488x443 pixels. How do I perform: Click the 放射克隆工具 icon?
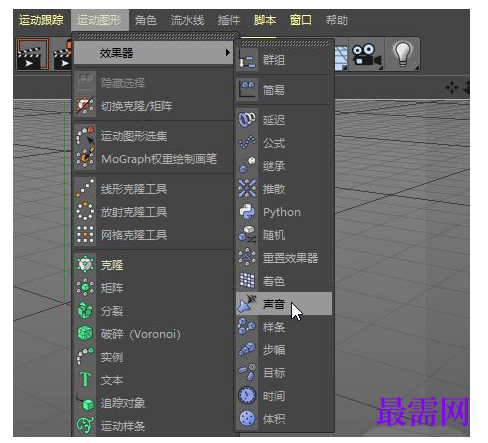tap(85, 212)
